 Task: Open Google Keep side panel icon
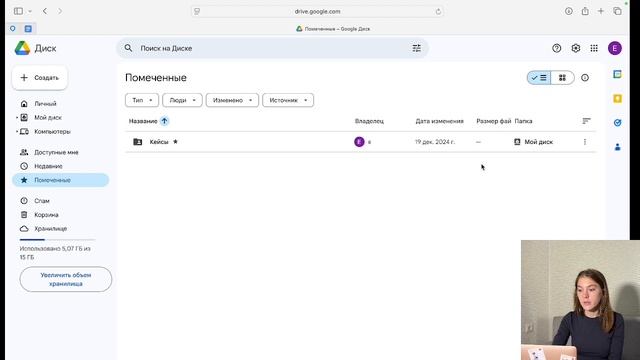[x=618, y=98]
